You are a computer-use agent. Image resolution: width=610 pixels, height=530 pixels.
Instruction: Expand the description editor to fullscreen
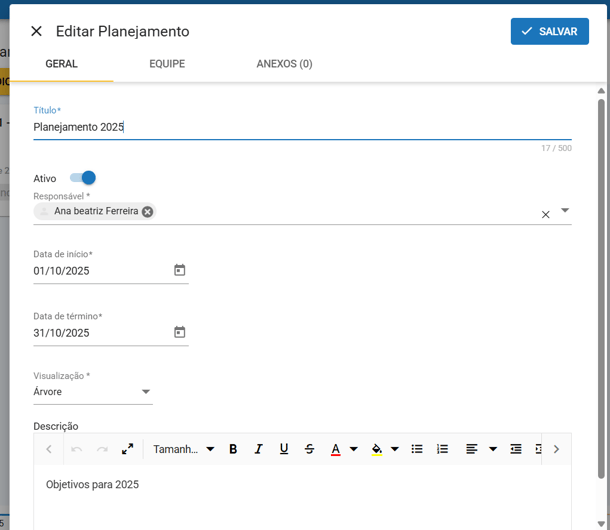(128, 449)
